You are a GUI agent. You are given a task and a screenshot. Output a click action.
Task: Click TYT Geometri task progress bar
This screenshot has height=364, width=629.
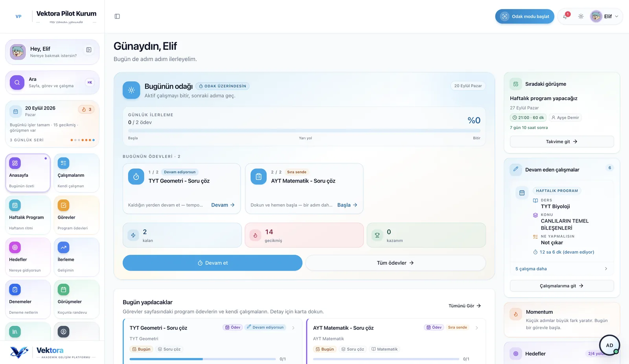coord(202,359)
